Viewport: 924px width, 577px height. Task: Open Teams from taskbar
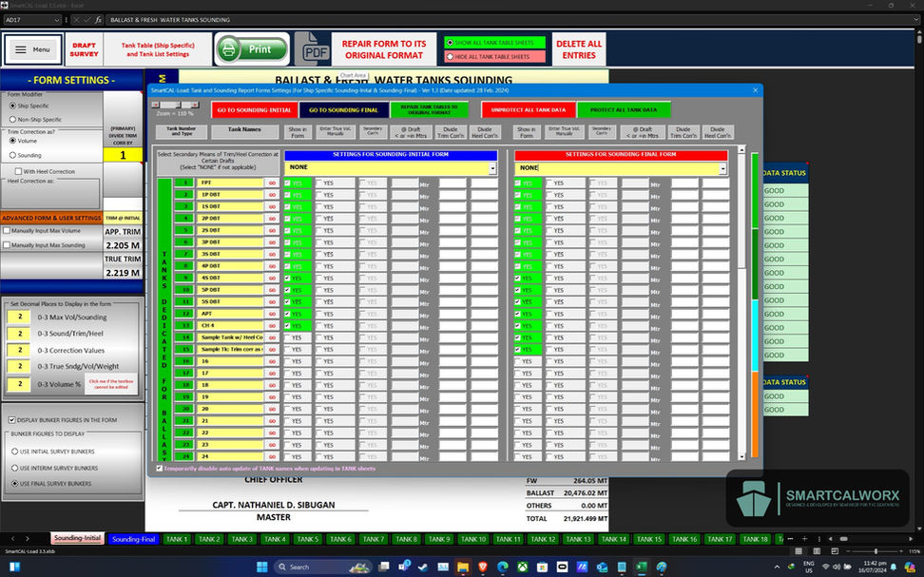click(404, 567)
